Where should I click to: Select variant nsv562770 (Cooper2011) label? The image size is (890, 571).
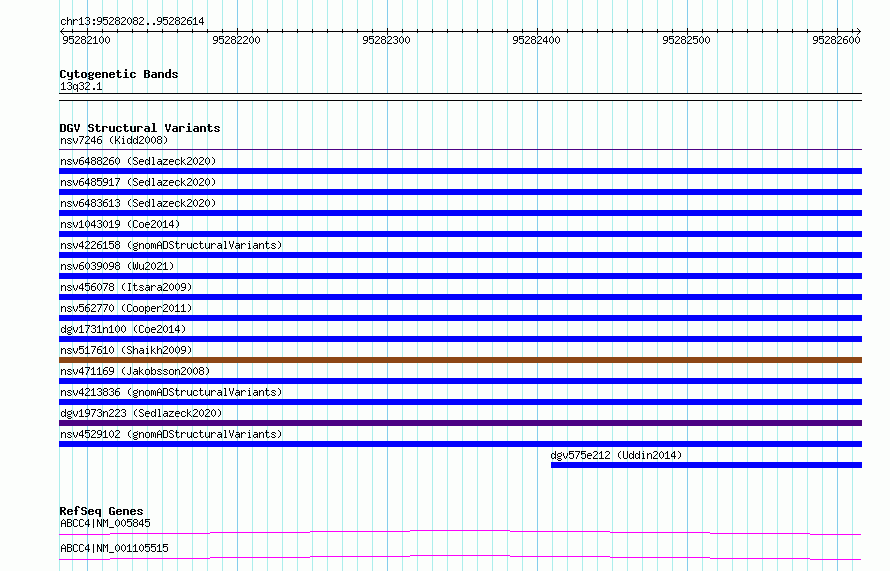tap(126, 308)
